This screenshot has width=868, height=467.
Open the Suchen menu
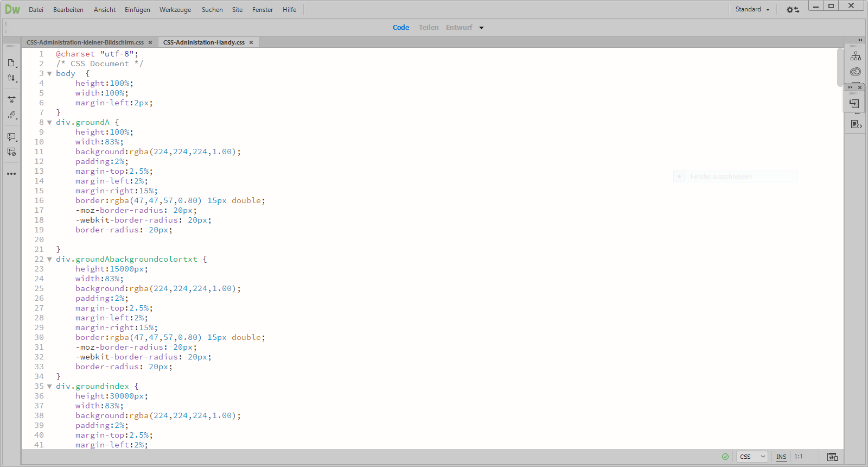[x=212, y=10]
